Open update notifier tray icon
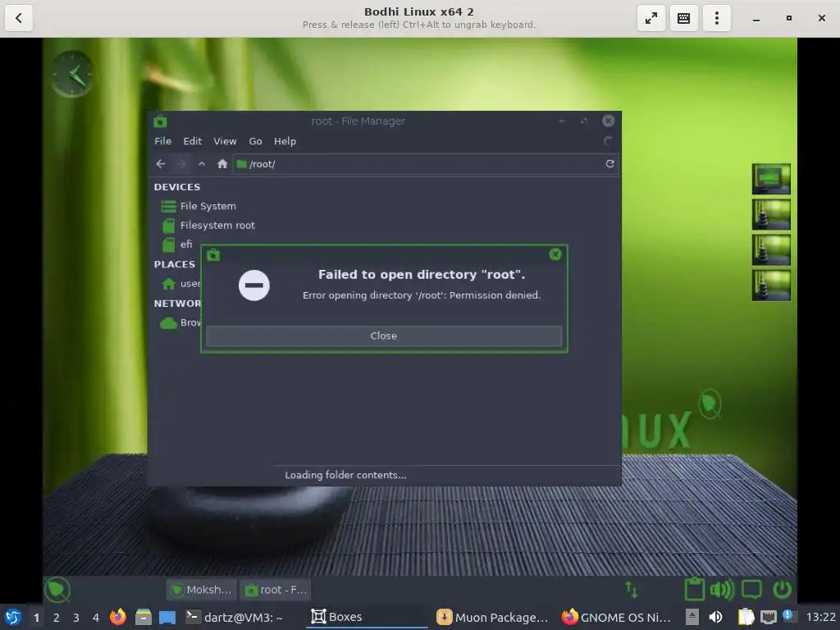 [790, 616]
